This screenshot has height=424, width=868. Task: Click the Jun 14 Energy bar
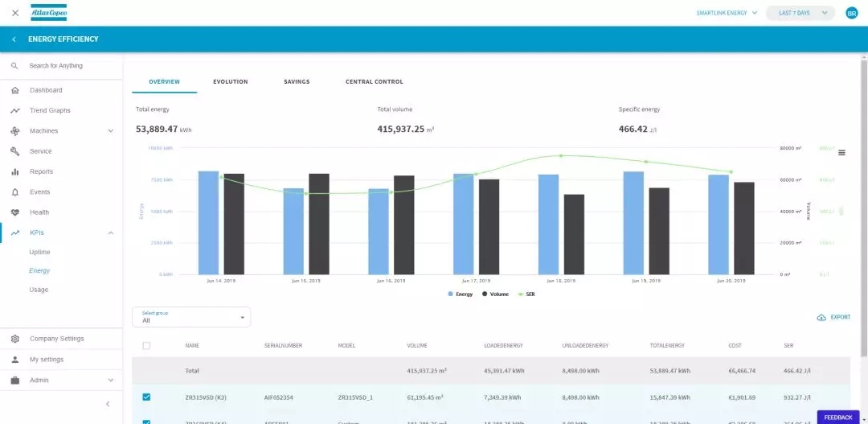[209, 223]
